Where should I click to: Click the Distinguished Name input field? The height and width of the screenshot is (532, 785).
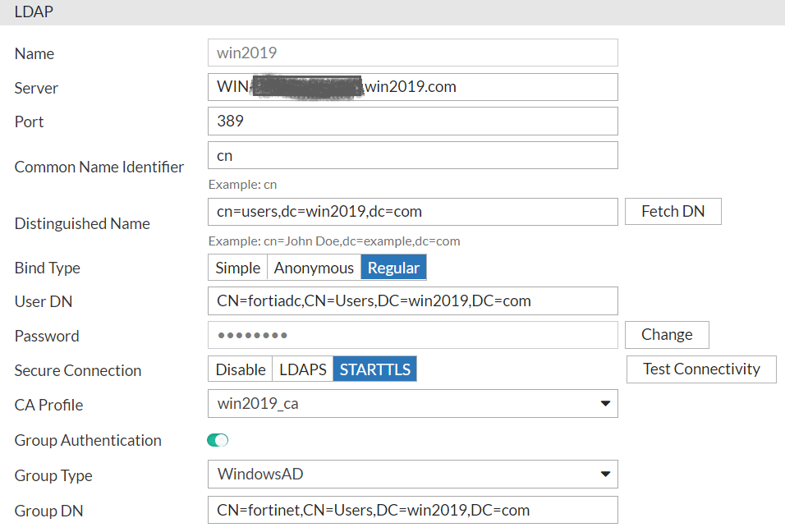pos(411,211)
